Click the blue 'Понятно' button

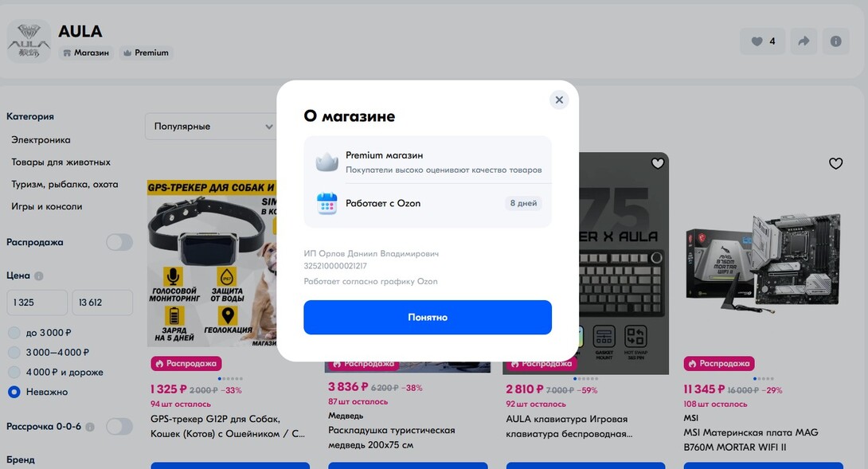[x=428, y=317]
